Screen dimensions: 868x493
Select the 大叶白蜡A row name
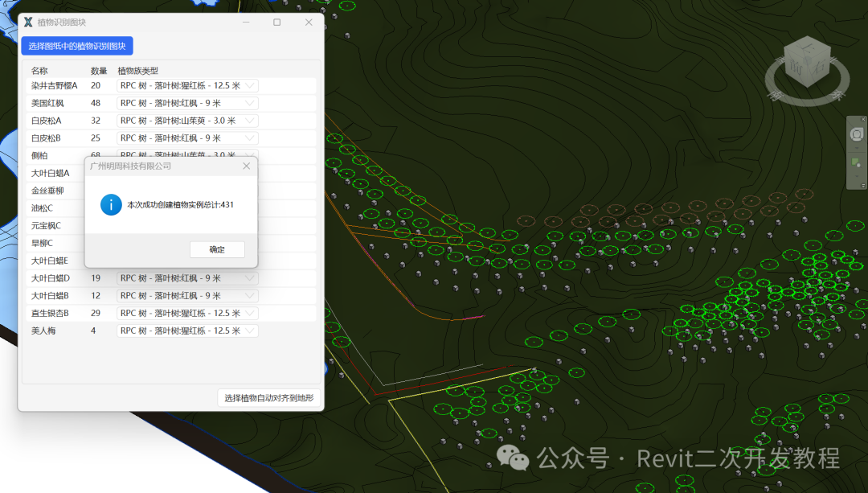pos(51,173)
